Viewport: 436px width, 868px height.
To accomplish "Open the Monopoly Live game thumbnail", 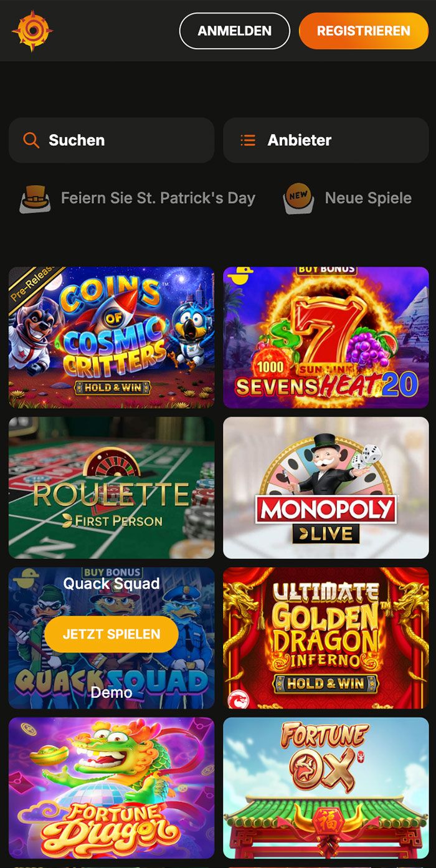I will click(326, 488).
